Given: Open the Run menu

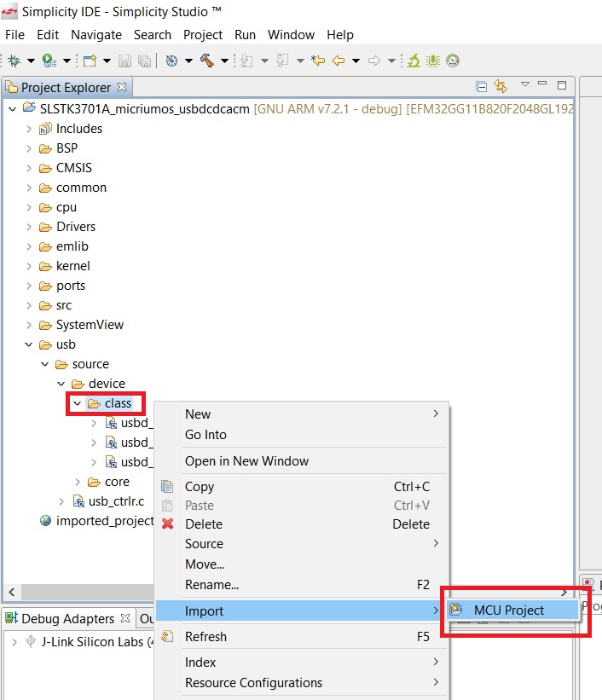Looking at the screenshot, I should [x=246, y=35].
